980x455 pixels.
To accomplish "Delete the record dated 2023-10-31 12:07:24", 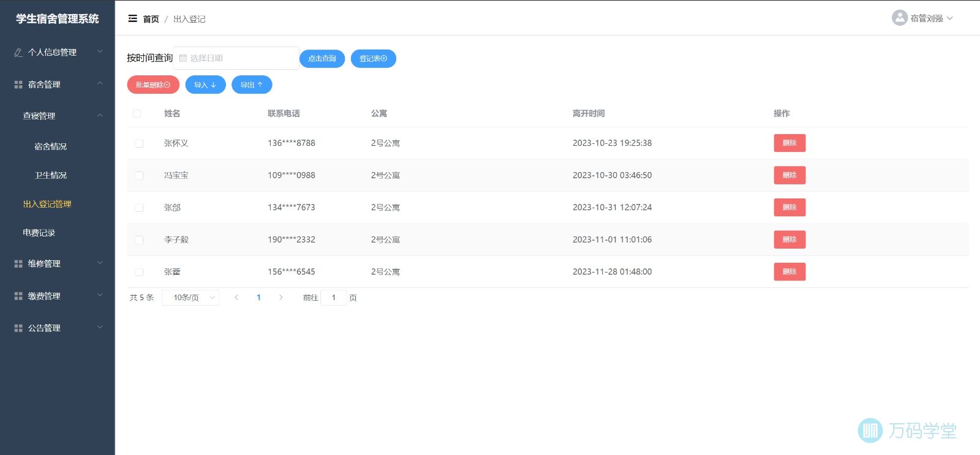I will pos(790,207).
